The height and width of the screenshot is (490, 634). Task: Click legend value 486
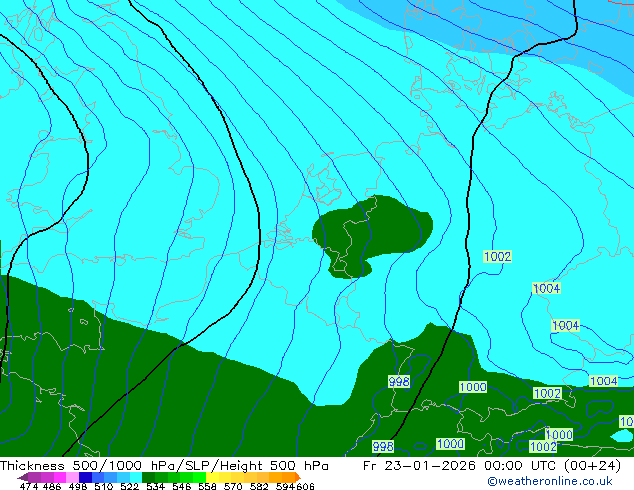[x=52, y=486]
